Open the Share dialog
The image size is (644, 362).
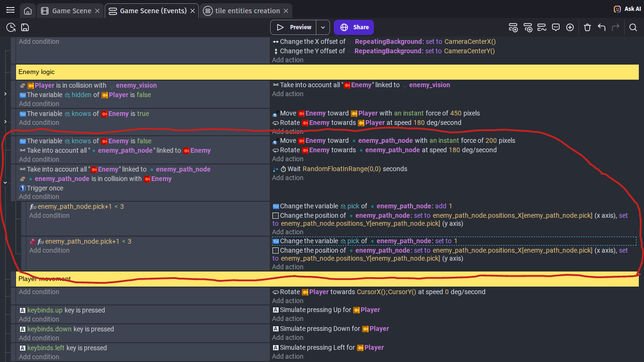click(354, 27)
